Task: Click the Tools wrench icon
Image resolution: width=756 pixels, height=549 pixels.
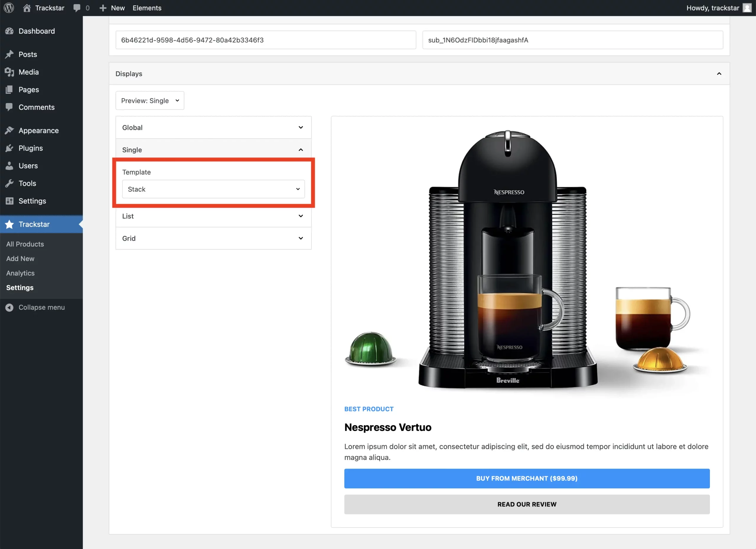Action: 9,183
